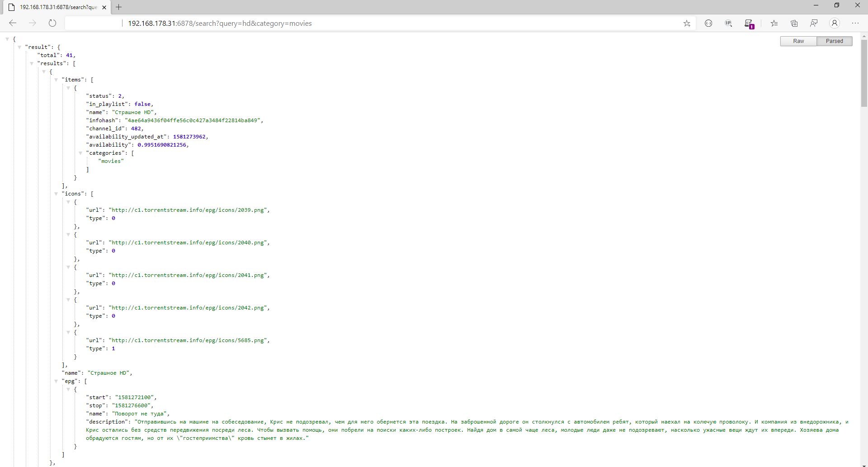This screenshot has height=467, width=868.
Task: Click the vertical scrollbar thumb
Action: [864, 73]
